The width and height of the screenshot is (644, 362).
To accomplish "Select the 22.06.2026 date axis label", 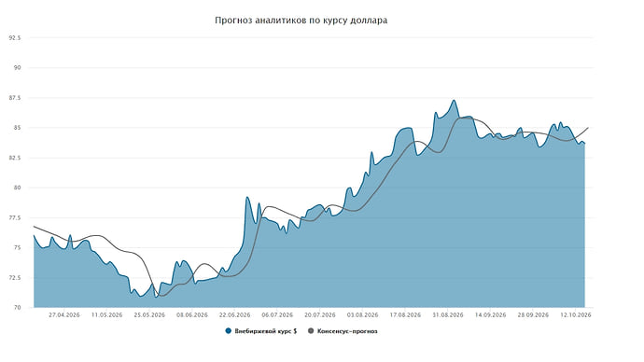I will (235, 315).
